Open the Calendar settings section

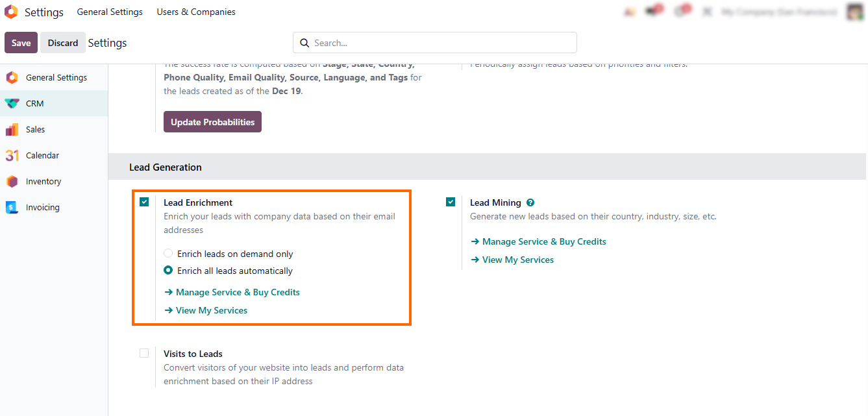pyautogui.click(x=42, y=156)
